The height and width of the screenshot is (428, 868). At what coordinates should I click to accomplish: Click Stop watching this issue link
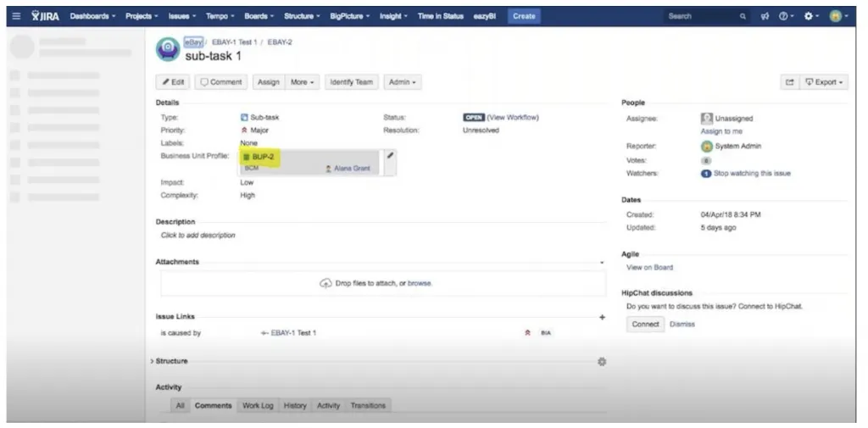pos(752,173)
